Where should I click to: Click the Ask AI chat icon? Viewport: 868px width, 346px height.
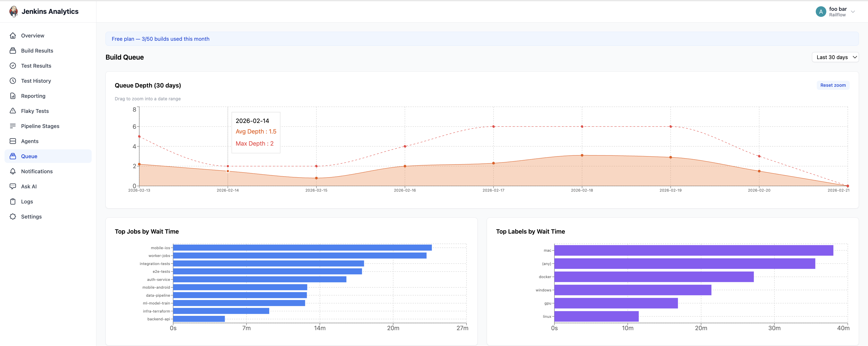pyautogui.click(x=13, y=187)
